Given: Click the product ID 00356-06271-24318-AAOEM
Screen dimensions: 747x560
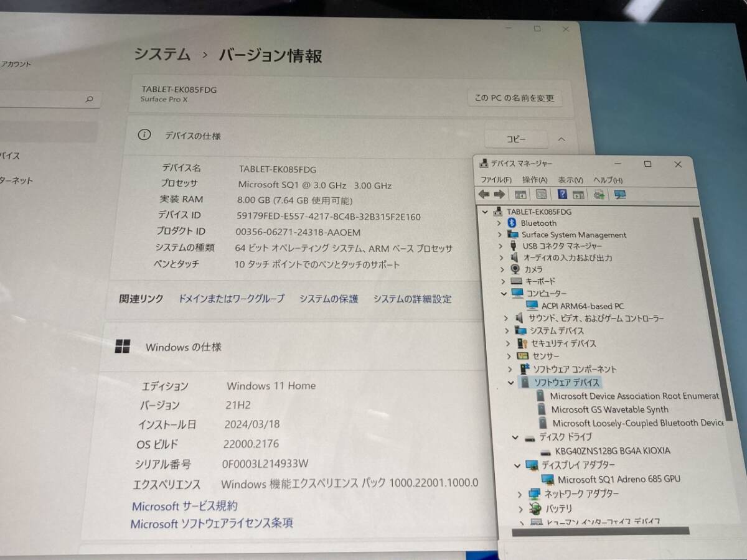Looking at the screenshot, I should (298, 232).
